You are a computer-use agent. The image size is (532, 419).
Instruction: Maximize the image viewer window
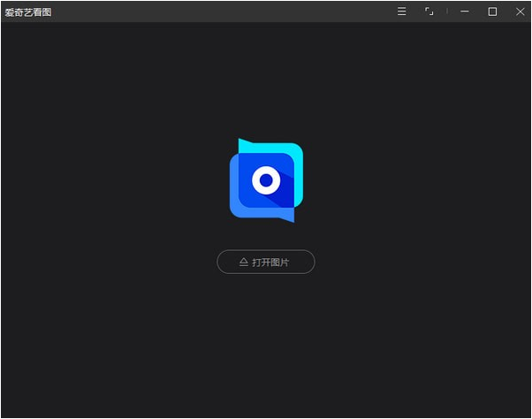pos(492,11)
